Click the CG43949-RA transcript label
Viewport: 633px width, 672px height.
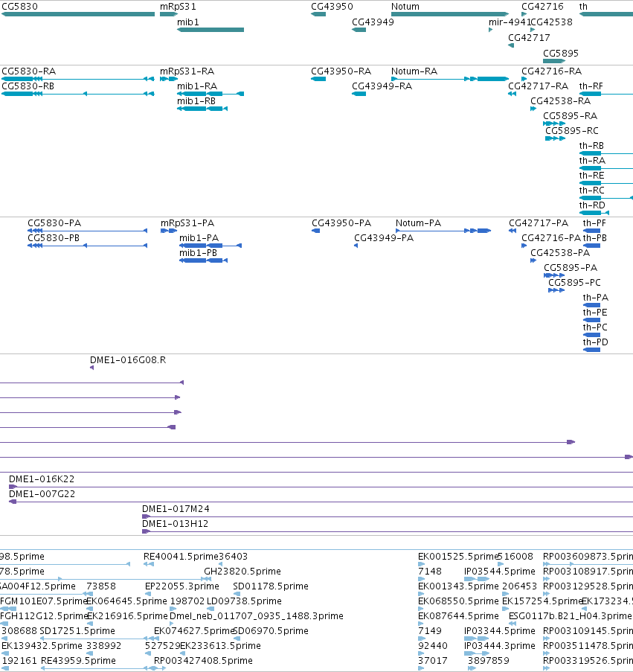(x=382, y=86)
